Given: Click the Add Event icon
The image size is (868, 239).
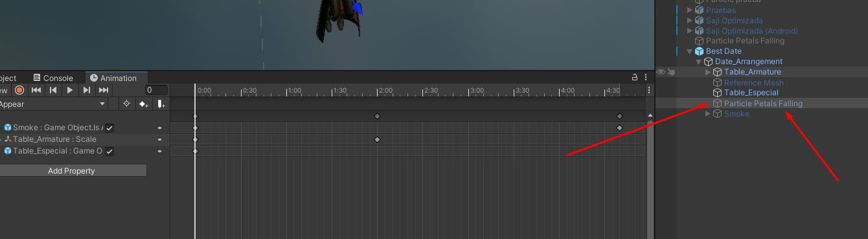Looking at the screenshot, I should click(x=161, y=104).
